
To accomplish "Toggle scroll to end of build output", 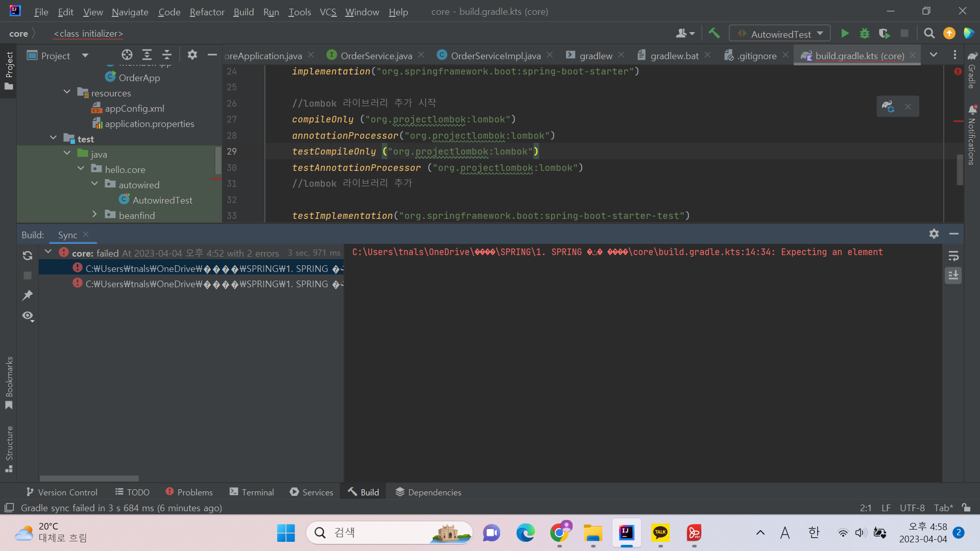I will (x=953, y=275).
